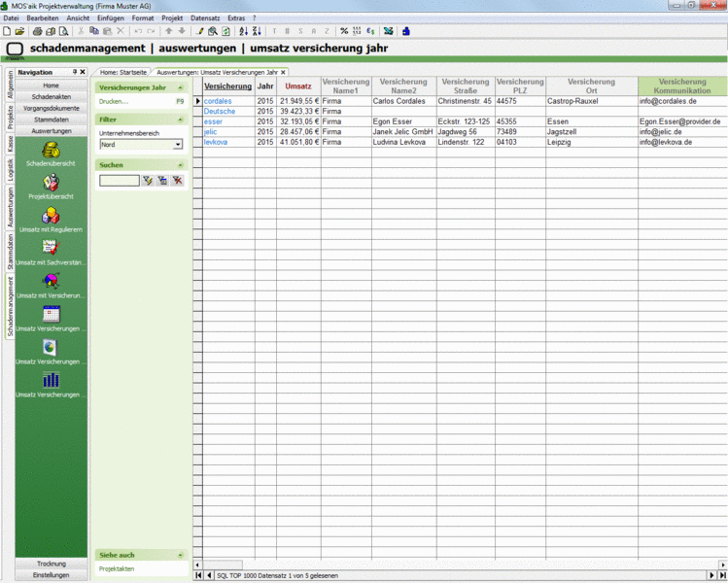
Task: Select the Schadenmanagement vertical tab
Action: (x=10, y=306)
